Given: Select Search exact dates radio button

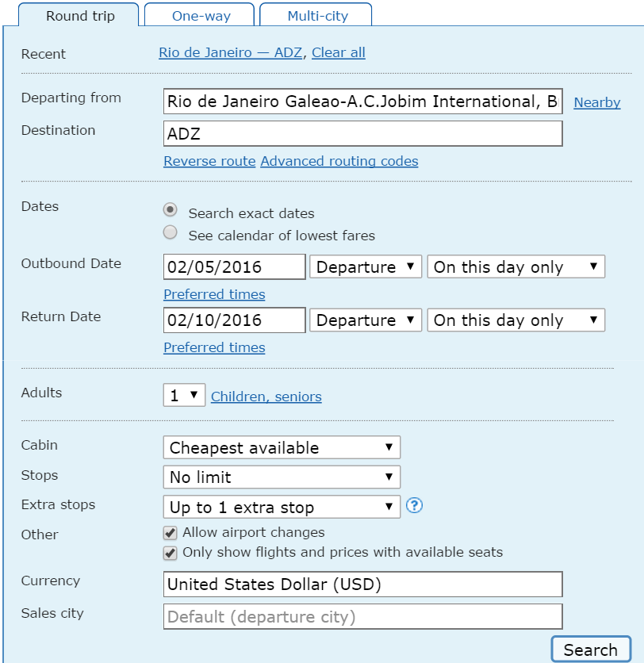Looking at the screenshot, I should 170,210.
